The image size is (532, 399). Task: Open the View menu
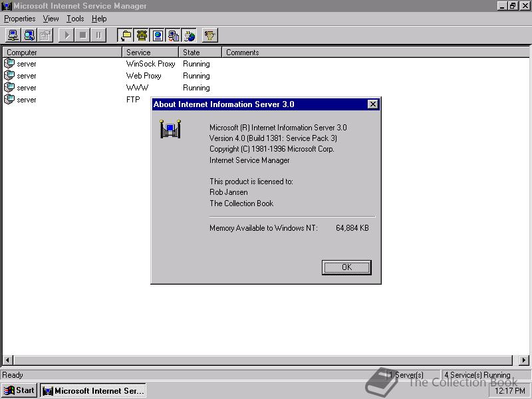click(x=51, y=19)
